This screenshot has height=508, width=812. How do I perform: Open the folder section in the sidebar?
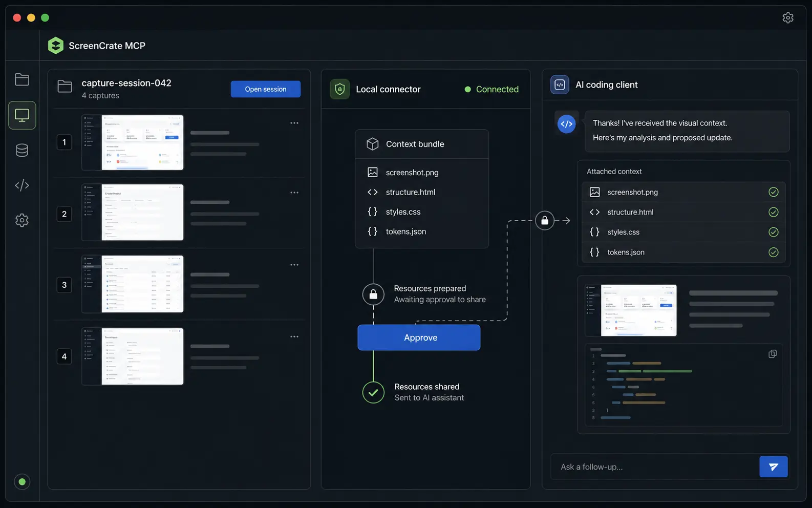coord(22,79)
